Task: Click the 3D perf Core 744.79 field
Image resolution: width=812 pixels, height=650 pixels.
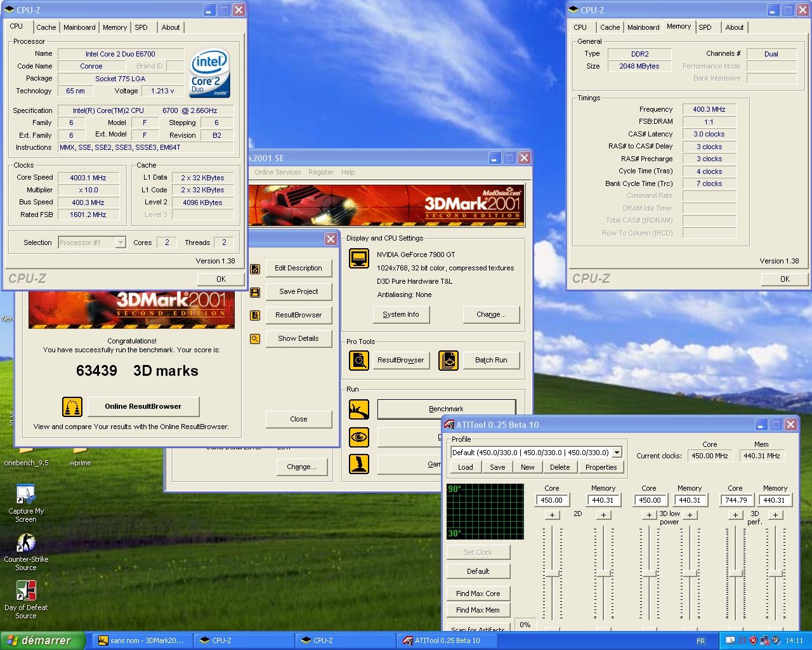Action: click(x=736, y=500)
